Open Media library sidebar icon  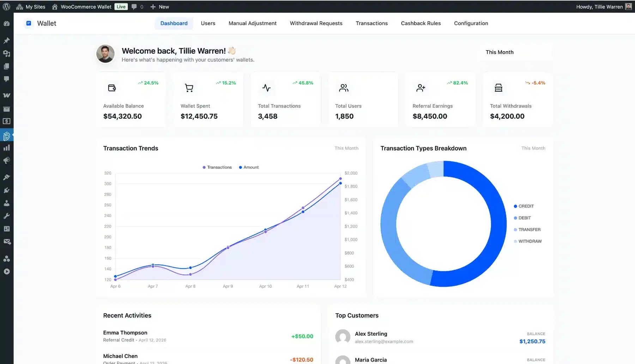[6, 54]
